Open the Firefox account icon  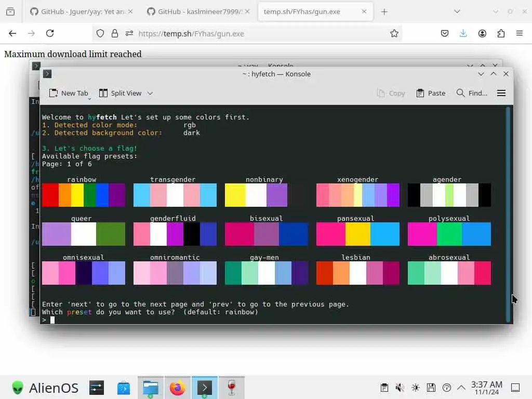[x=482, y=33]
